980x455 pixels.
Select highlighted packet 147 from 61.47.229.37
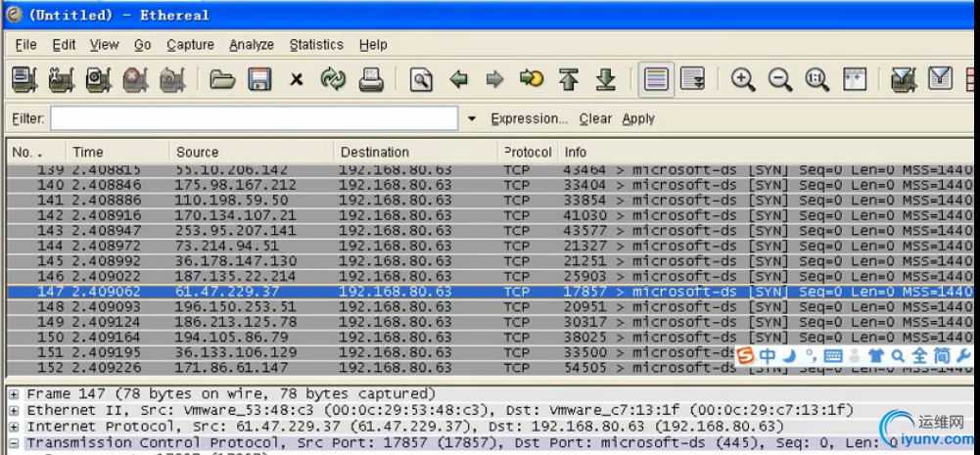click(x=490, y=292)
